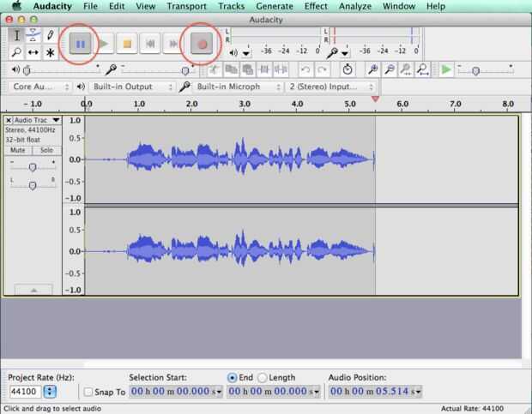Click the Paste icon in edit toolbar

pyautogui.click(x=248, y=69)
